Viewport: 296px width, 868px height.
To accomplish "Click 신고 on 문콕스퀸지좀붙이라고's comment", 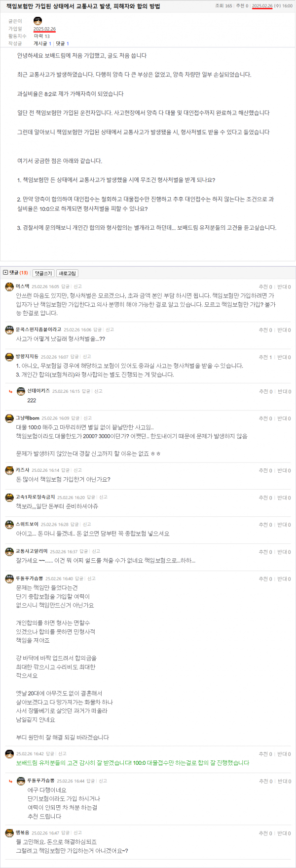I will (110, 330).
